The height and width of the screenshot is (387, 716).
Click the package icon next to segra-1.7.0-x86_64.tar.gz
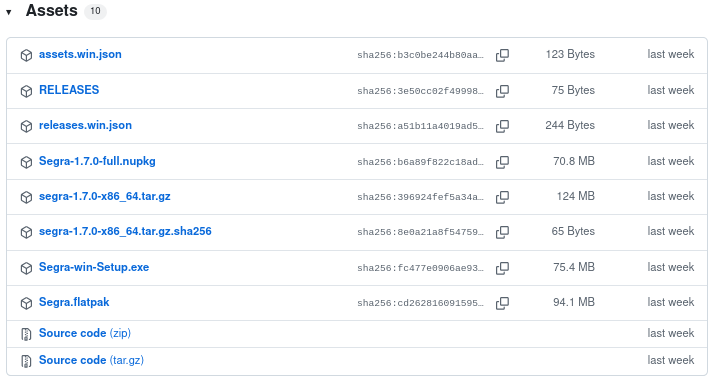click(x=26, y=197)
